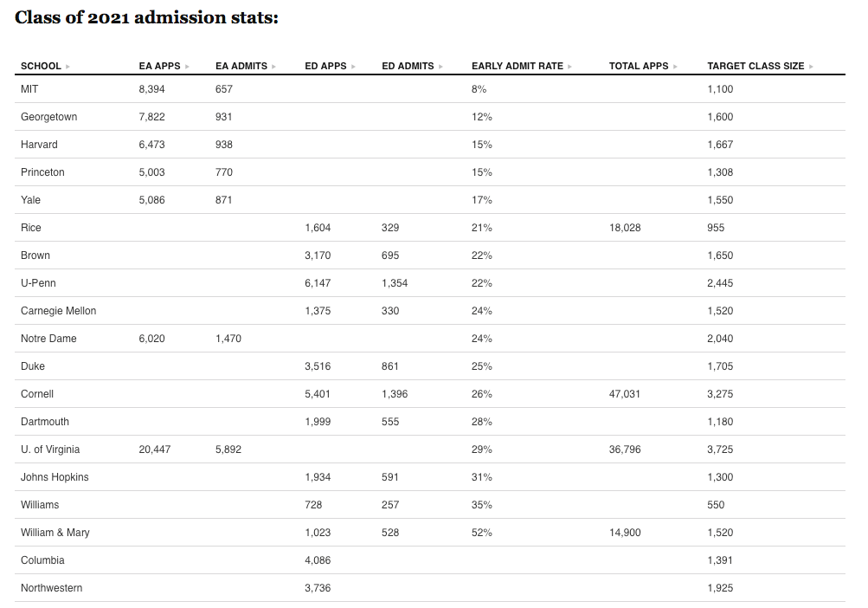Click the sort arrow beside EARLY ADMIT RATE
This screenshot has width=868, height=608.
point(570,67)
